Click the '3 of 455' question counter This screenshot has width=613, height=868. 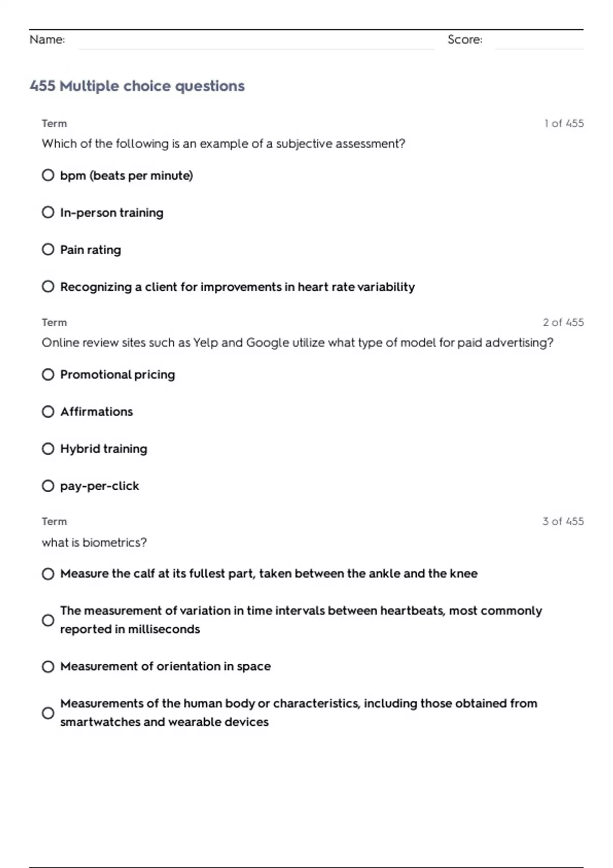[563, 521]
